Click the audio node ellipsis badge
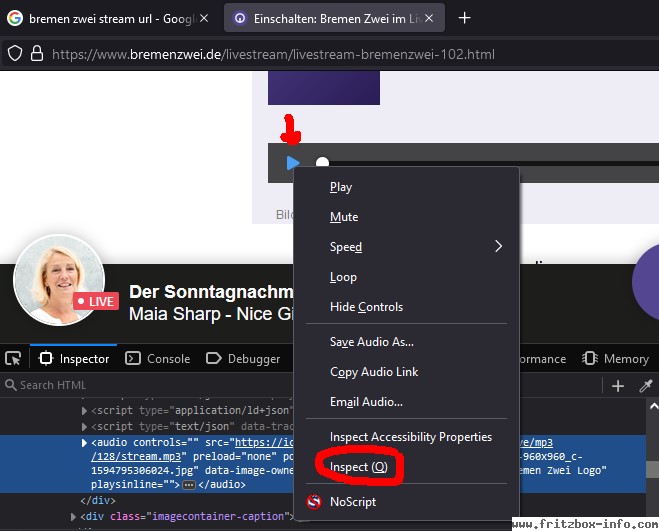 pyautogui.click(x=189, y=485)
